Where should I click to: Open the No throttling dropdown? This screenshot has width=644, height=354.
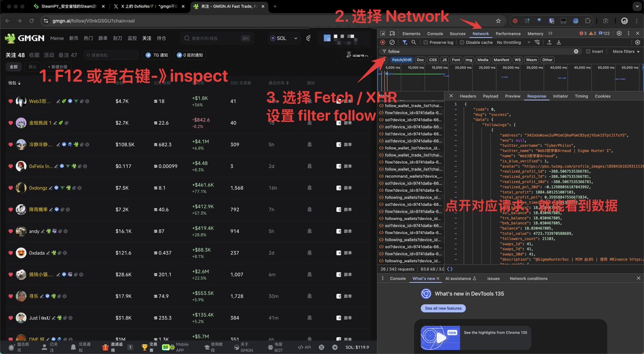tap(509, 42)
